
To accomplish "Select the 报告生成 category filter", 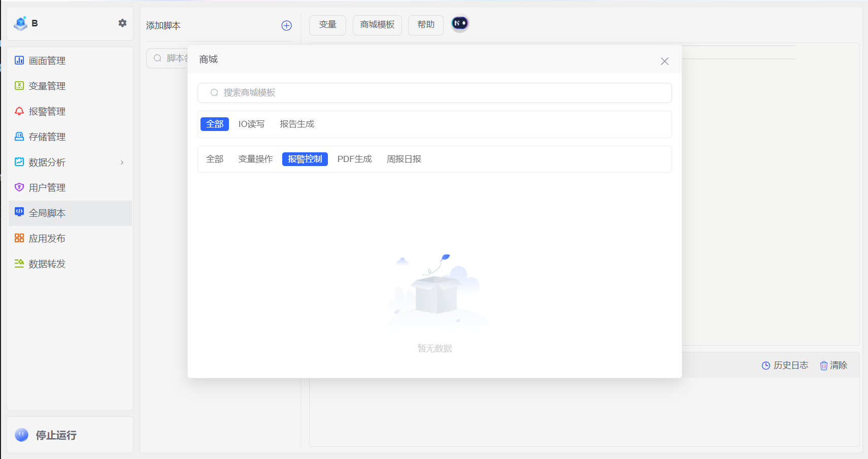I will click(297, 124).
